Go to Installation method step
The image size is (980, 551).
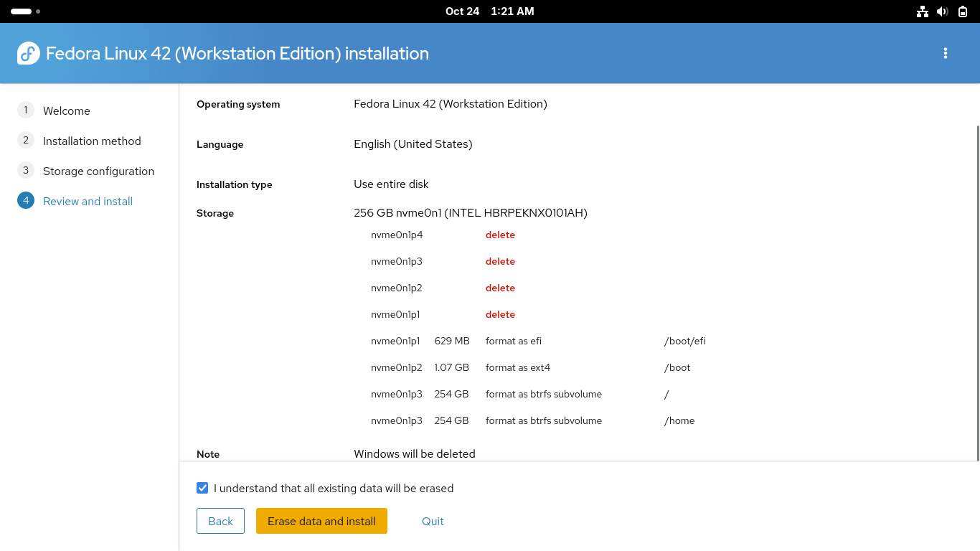[92, 141]
